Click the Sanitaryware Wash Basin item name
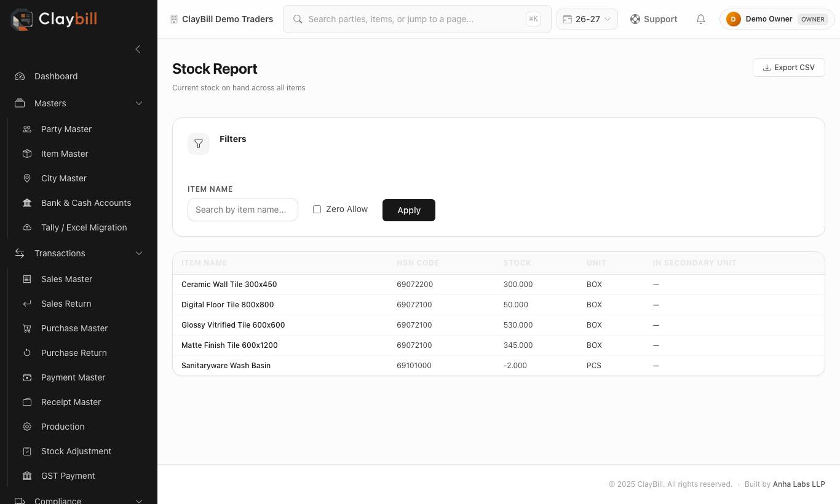The width and height of the screenshot is (840, 504). 226,366
